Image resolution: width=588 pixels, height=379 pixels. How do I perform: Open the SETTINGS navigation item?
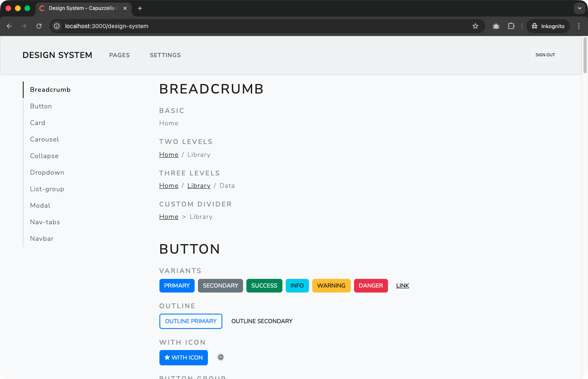[x=165, y=55]
